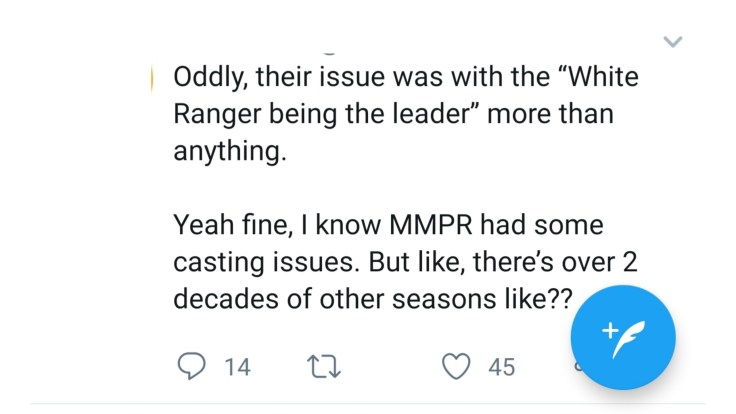Open the tweet options chevron menu
This screenshot has width=736, height=414.
pos(673,42)
